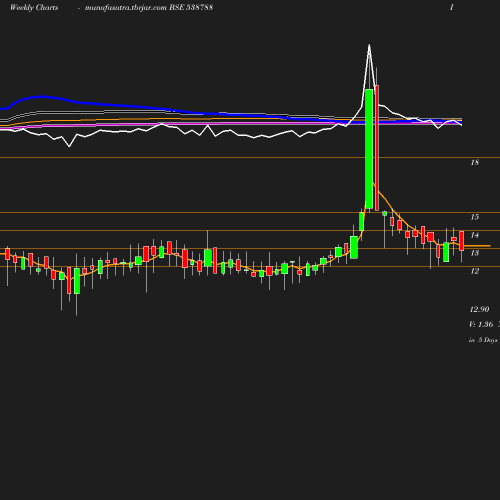Click the last red candlestick on the right

coord(462,241)
